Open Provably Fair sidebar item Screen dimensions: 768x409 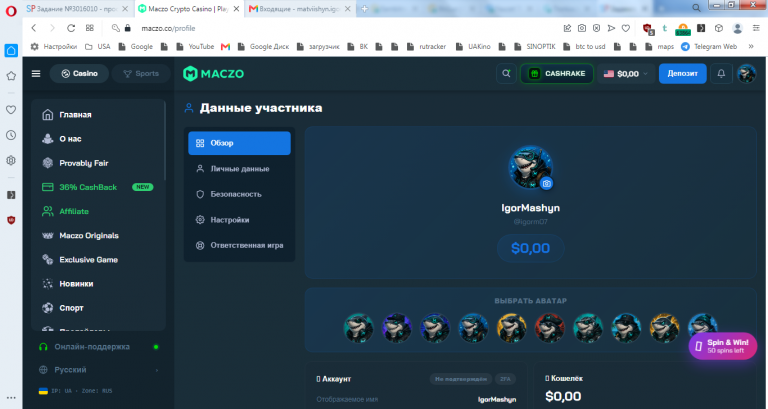[98, 163]
